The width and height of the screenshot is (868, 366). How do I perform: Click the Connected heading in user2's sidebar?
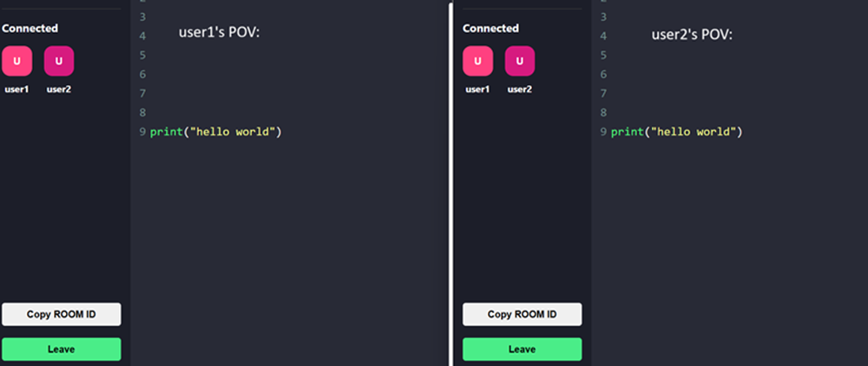(x=490, y=29)
